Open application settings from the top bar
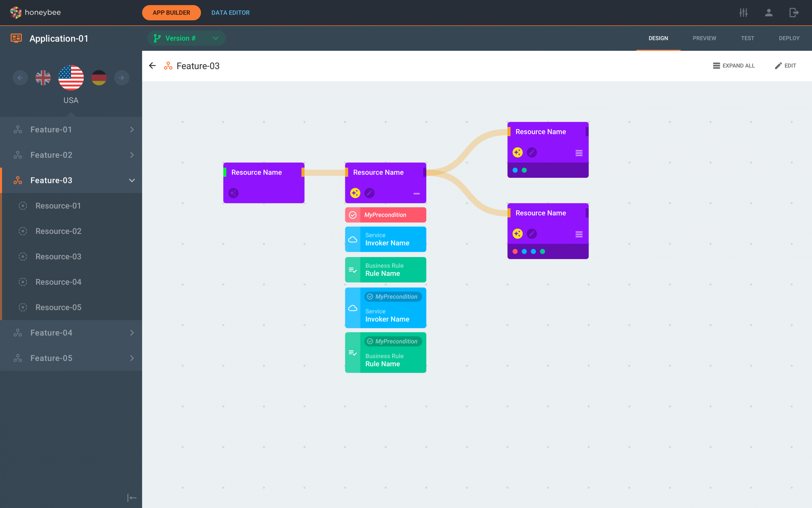 point(743,12)
